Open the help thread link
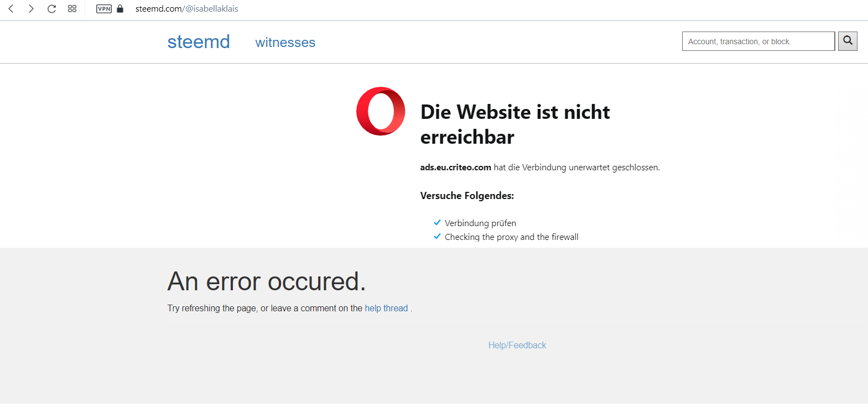This screenshot has width=868, height=413. pyautogui.click(x=386, y=309)
